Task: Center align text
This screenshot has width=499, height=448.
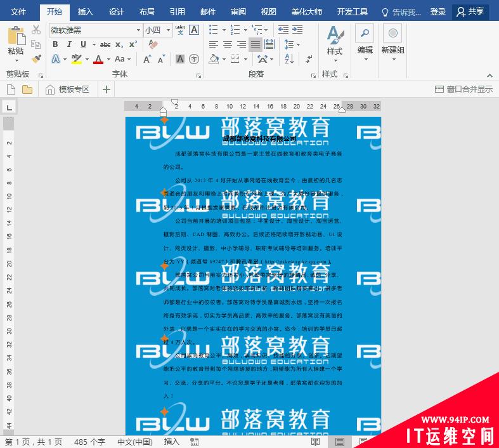Action: tap(227, 44)
